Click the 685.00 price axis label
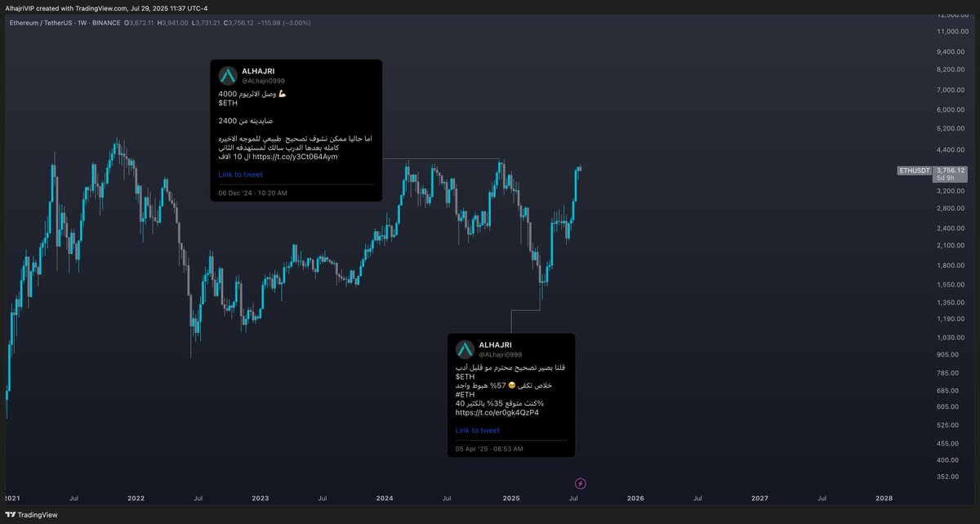Image resolution: width=980 pixels, height=524 pixels. (x=947, y=389)
